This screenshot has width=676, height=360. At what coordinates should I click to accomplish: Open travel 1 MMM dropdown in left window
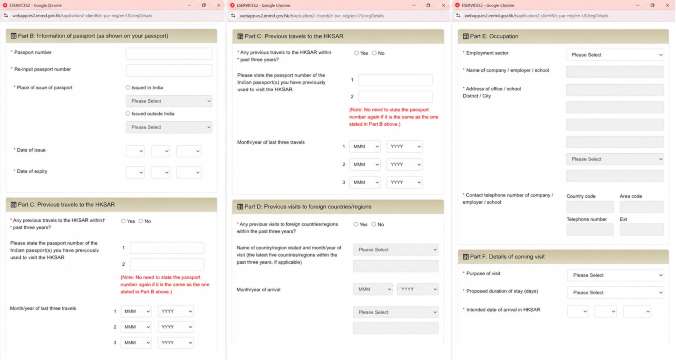[137, 311]
